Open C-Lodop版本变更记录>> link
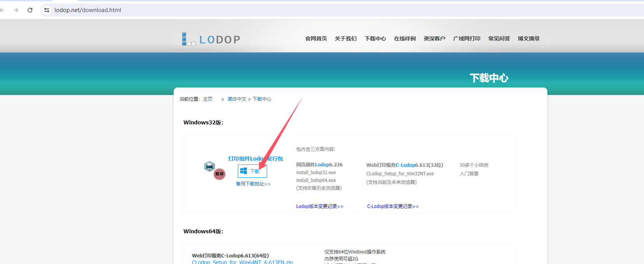Screen dimensions: 644x264 click(393, 206)
